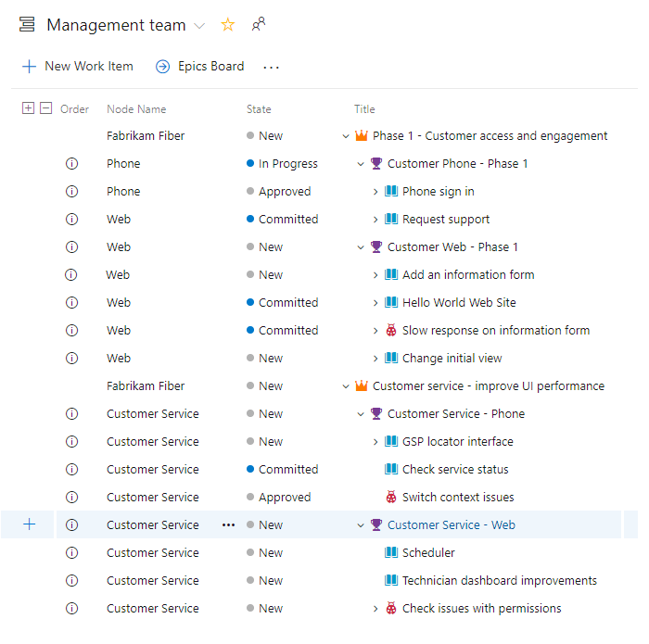Click the favorite star next to Management team

228,25
